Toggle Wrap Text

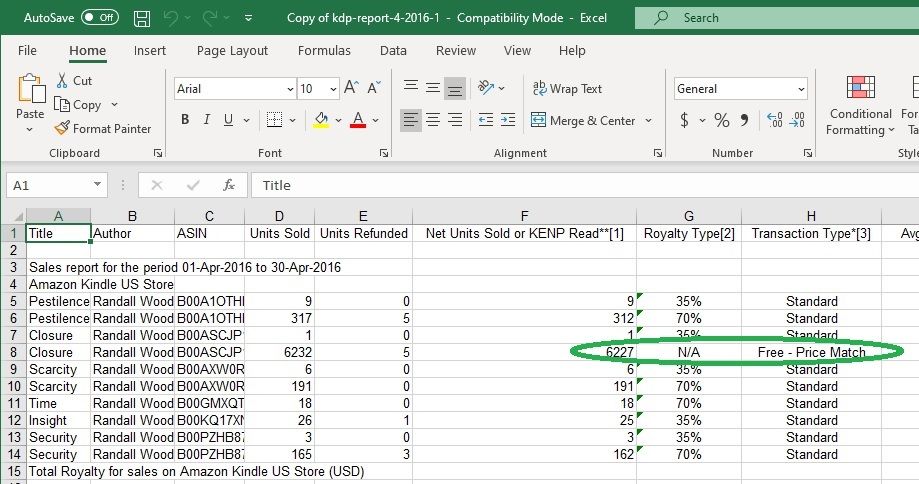click(x=567, y=88)
